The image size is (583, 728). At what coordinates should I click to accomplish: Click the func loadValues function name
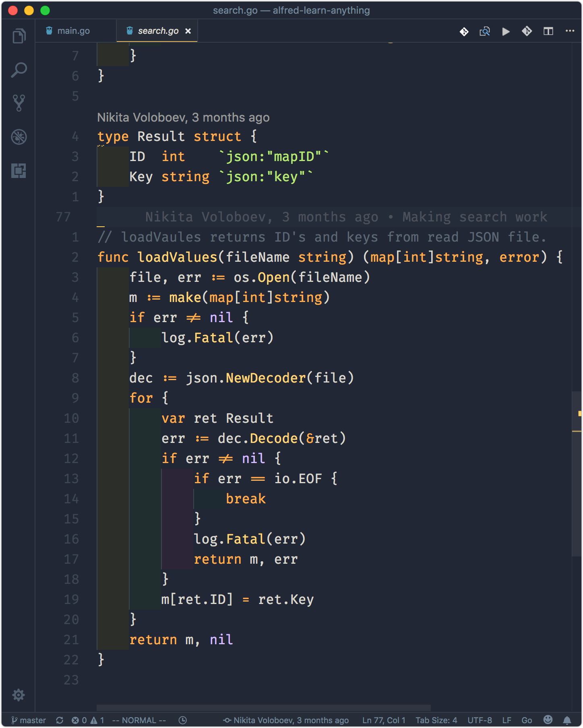point(177,257)
